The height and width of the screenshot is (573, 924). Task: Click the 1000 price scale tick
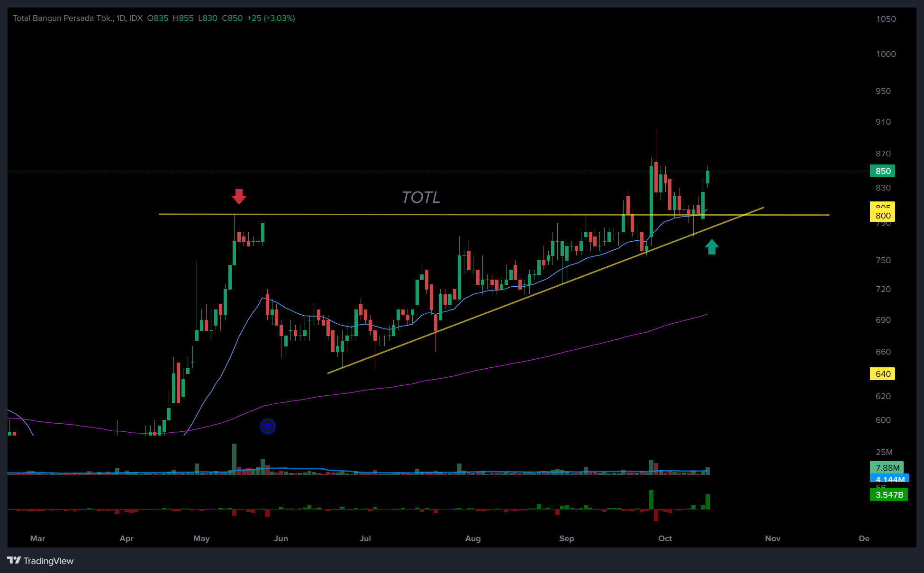coord(885,54)
